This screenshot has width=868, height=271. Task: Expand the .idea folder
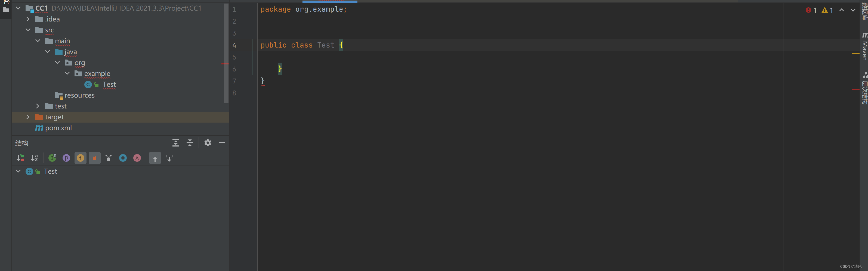click(28, 19)
